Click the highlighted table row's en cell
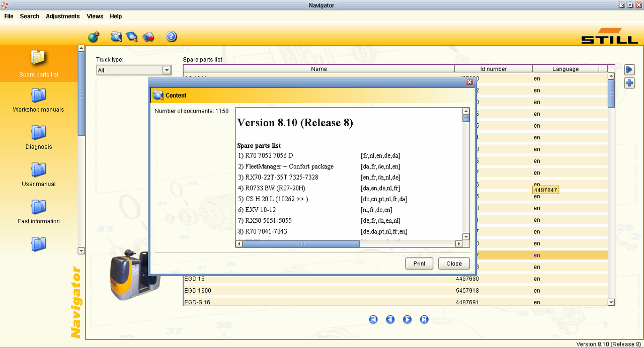This screenshot has width=644, height=348. click(537, 255)
